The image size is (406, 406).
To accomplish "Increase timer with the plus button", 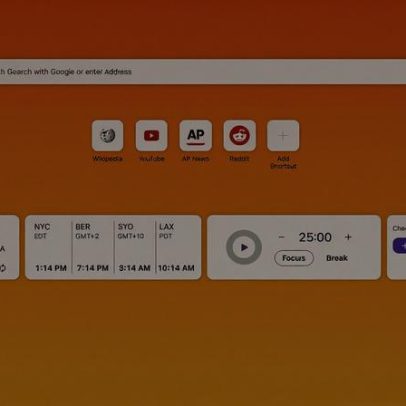I will coord(348,237).
